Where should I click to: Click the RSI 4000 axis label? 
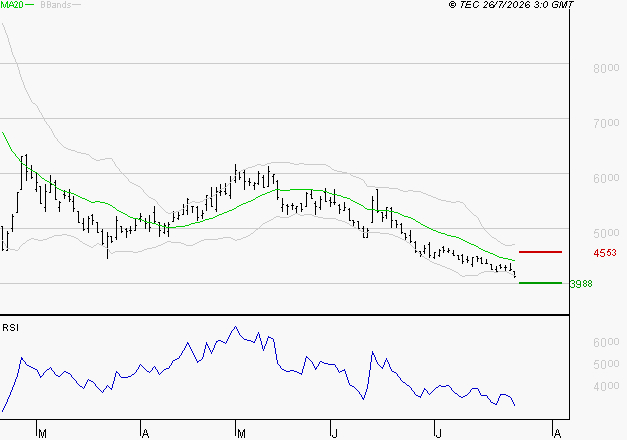(x=606, y=386)
